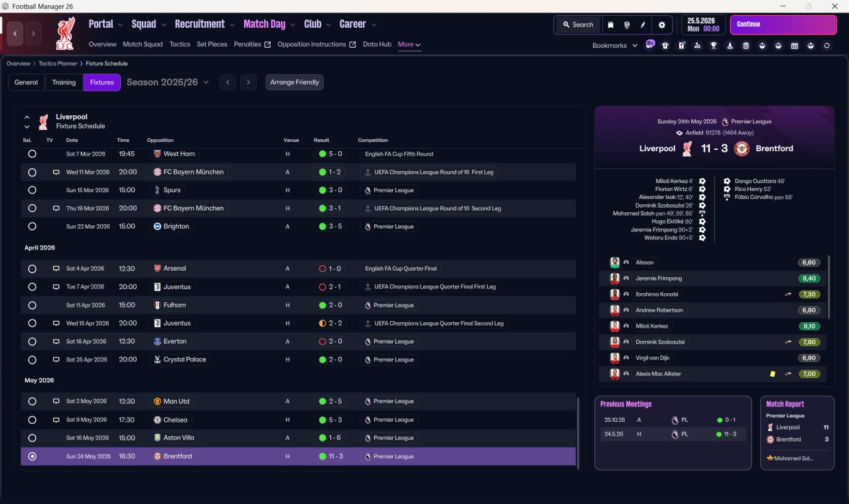Viewport: 849px width, 504px height.
Task: Open the More submenu dropdown
Action: [409, 44]
